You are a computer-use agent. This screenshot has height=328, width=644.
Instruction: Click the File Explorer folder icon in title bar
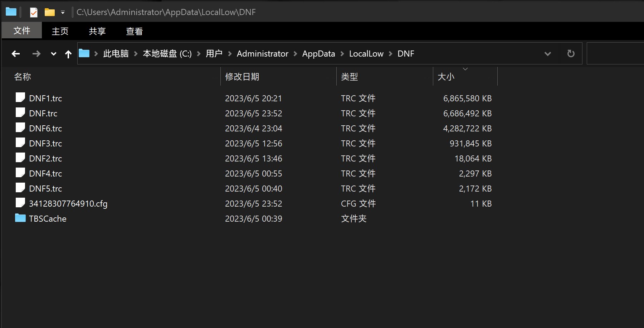tap(11, 12)
